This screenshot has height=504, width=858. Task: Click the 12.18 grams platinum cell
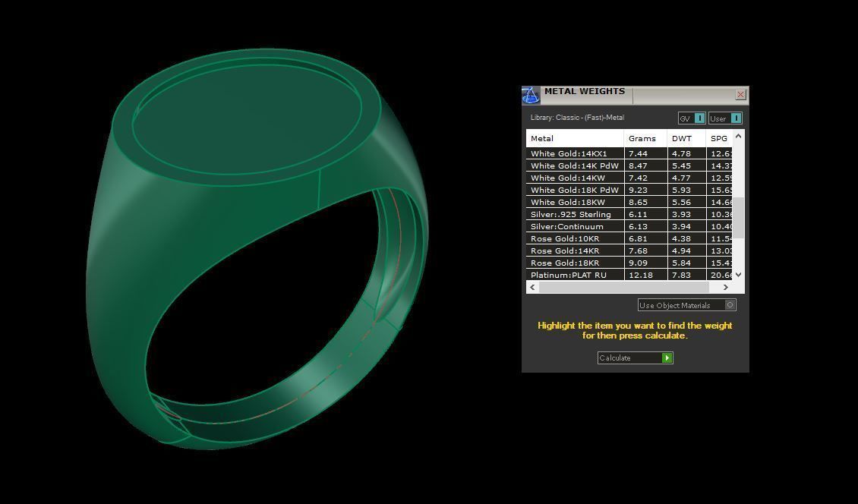click(645, 275)
